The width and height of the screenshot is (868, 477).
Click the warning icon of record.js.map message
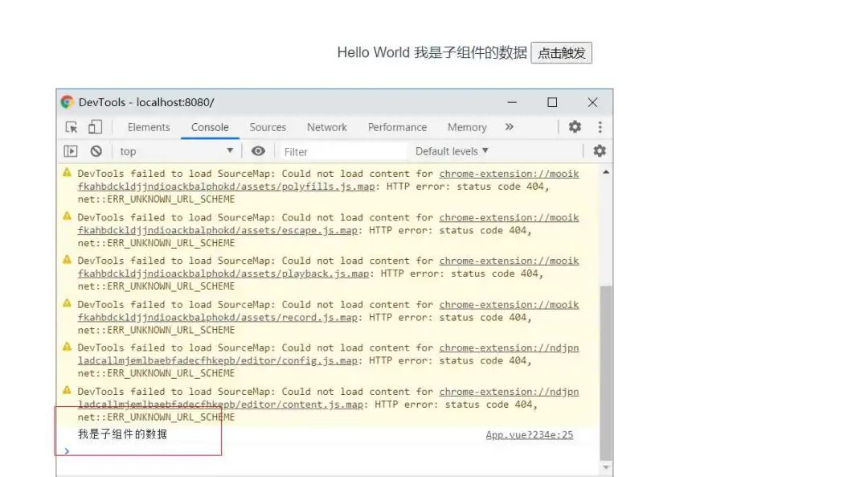coord(67,303)
